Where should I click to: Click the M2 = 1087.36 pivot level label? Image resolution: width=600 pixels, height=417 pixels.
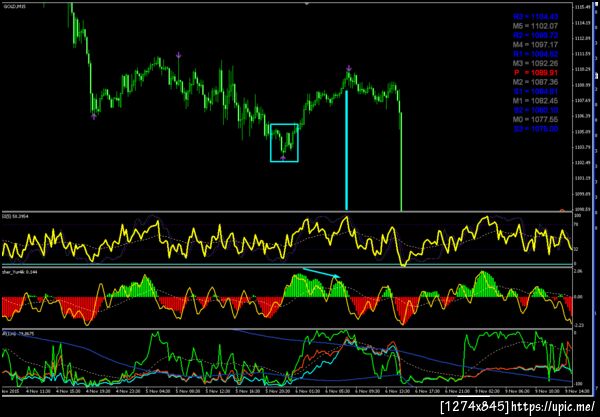(535, 82)
